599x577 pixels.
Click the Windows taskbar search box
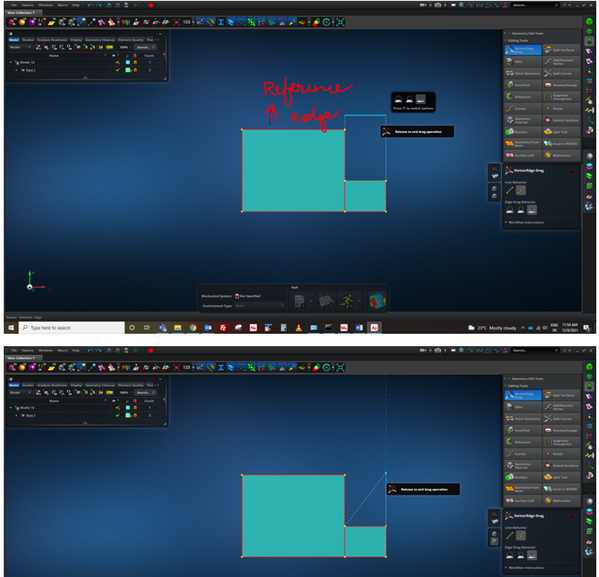point(72,328)
